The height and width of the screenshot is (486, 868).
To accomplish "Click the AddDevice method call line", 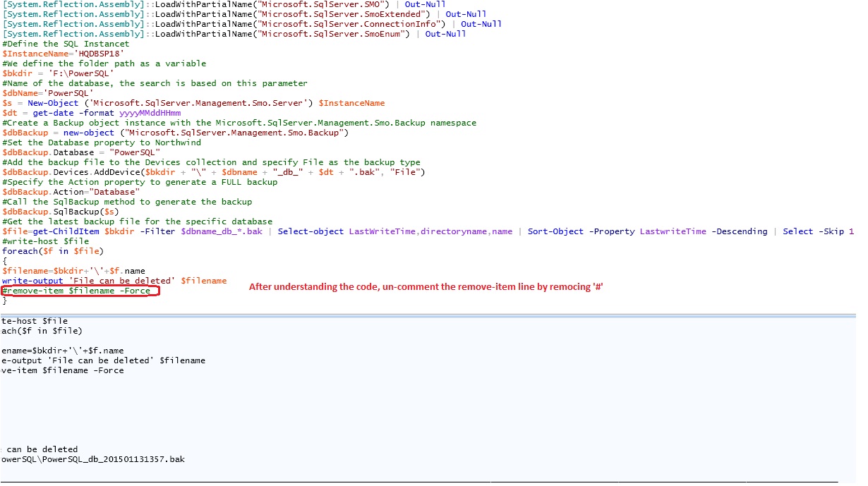I will click(x=213, y=171).
